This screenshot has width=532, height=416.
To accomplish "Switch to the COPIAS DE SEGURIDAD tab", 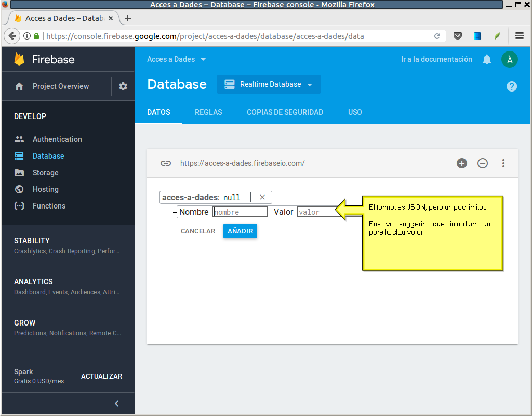I will 285,112.
